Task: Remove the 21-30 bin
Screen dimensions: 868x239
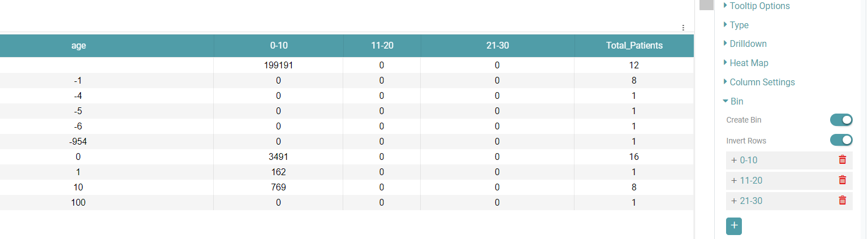Action: tap(842, 201)
